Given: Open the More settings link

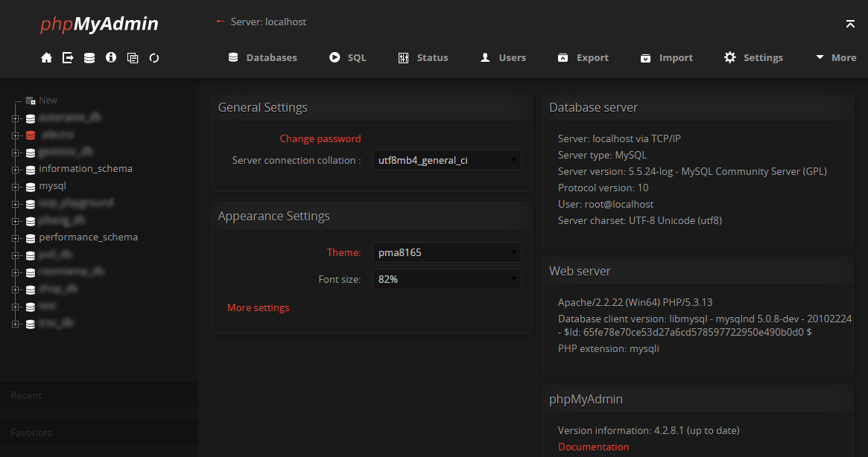Looking at the screenshot, I should point(258,307).
